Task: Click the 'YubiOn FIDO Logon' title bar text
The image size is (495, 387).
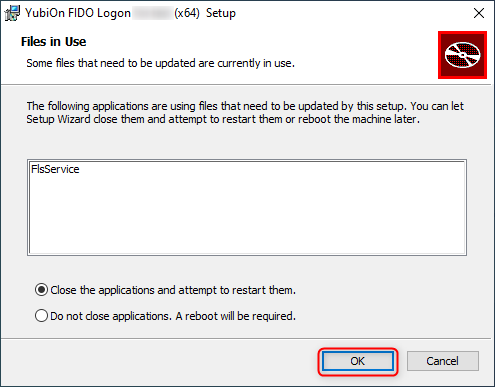Action: click(x=78, y=13)
